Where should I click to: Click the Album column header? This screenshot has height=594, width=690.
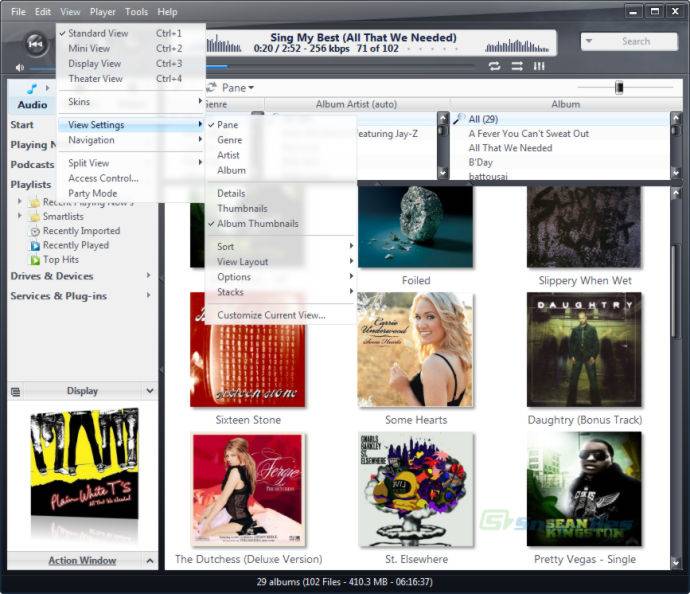click(566, 104)
